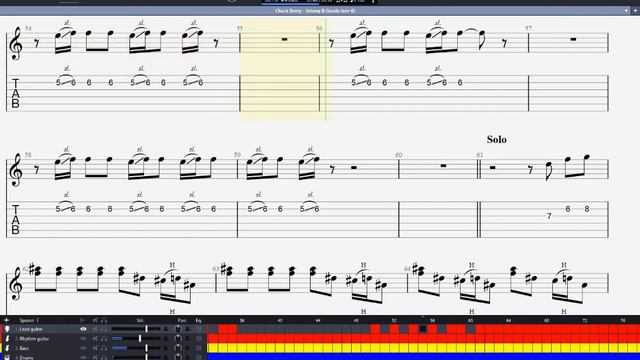Click the Eq. column header
The width and height of the screenshot is (640, 360).
click(x=199, y=320)
